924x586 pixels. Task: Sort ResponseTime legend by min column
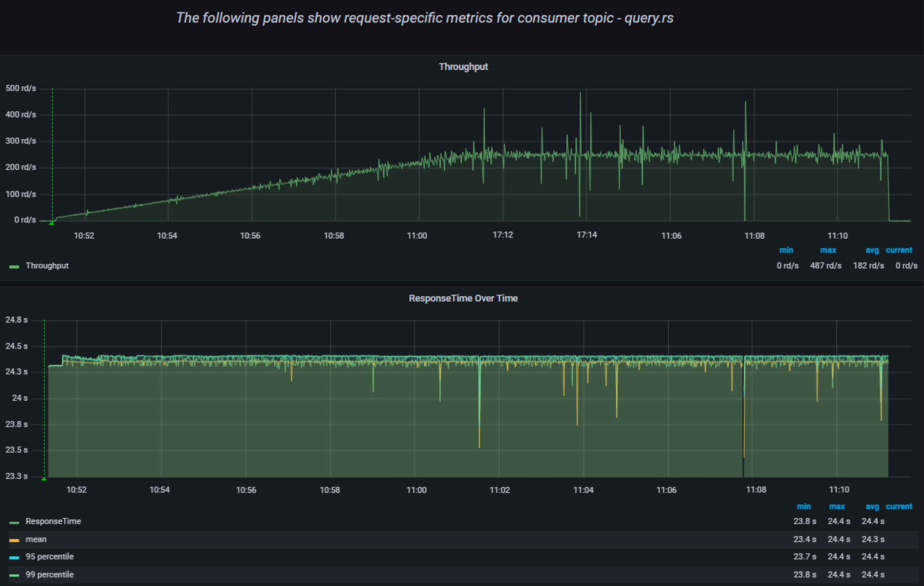tap(803, 507)
